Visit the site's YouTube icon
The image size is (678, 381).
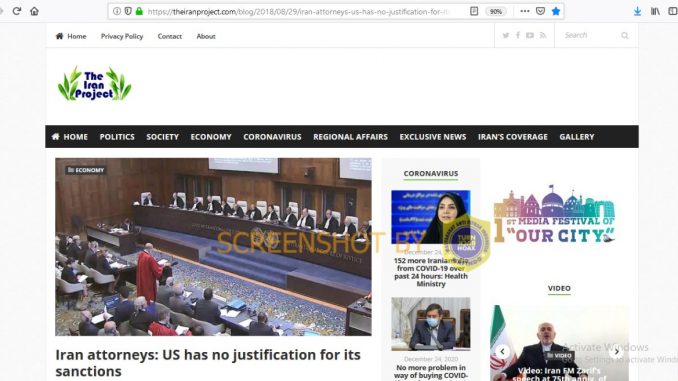(530, 35)
